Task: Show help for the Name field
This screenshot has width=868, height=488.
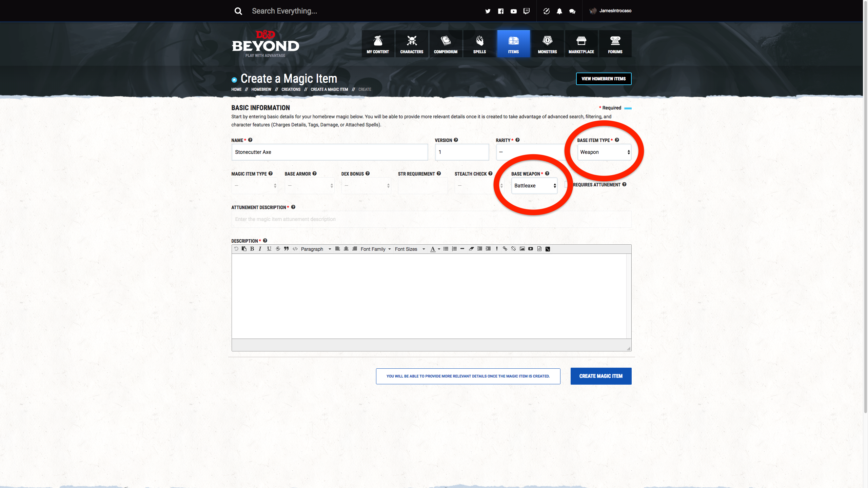Action: point(250,140)
